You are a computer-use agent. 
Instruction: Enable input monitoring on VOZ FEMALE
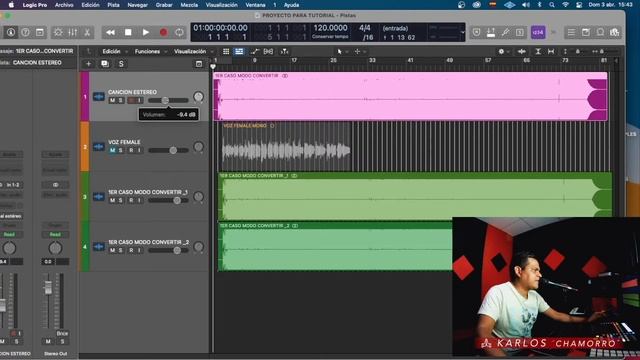pos(139,150)
